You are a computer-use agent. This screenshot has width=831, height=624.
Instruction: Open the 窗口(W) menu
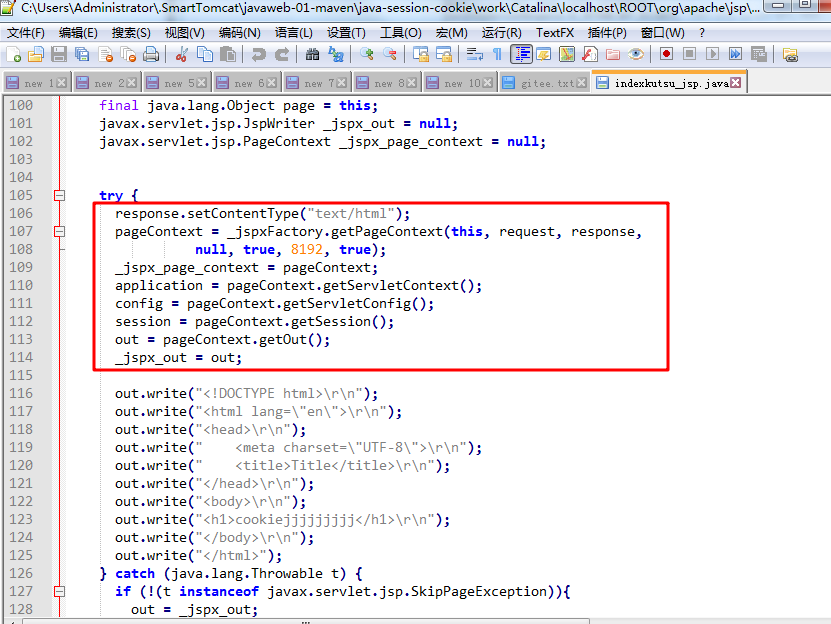click(662, 33)
